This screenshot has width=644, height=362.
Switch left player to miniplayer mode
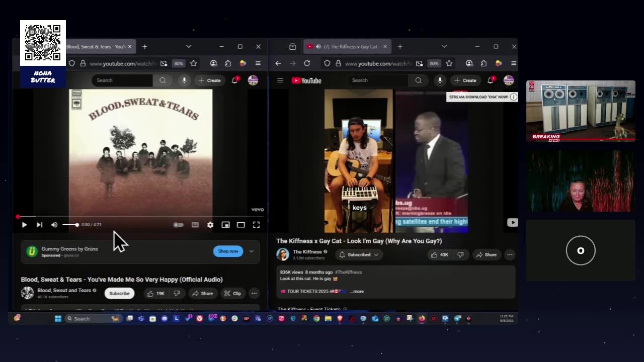coord(225,225)
